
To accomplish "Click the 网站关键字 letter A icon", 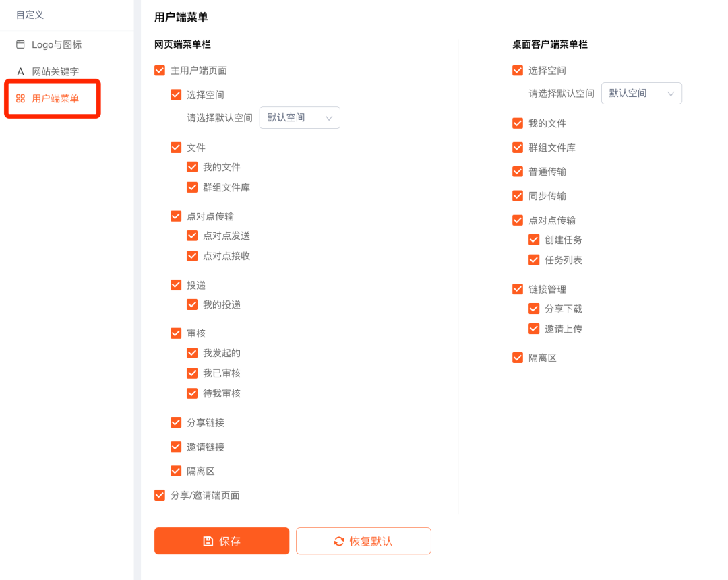I will point(20,71).
